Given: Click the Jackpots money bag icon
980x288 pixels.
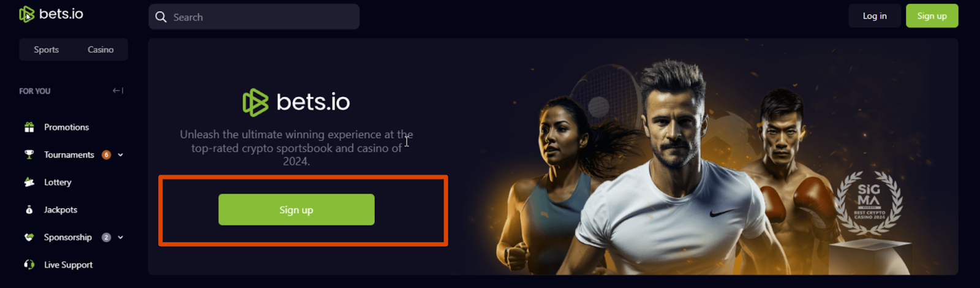Looking at the screenshot, I should (x=29, y=210).
